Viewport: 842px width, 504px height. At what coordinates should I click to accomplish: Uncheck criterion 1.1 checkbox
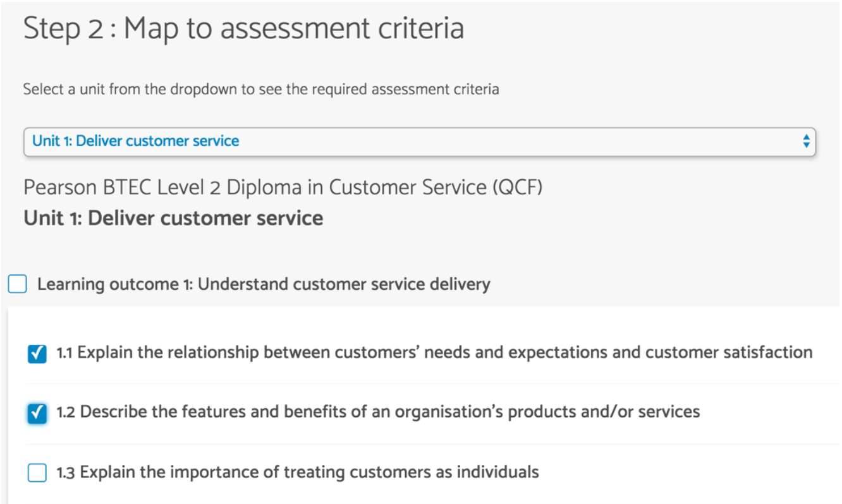(x=37, y=353)
